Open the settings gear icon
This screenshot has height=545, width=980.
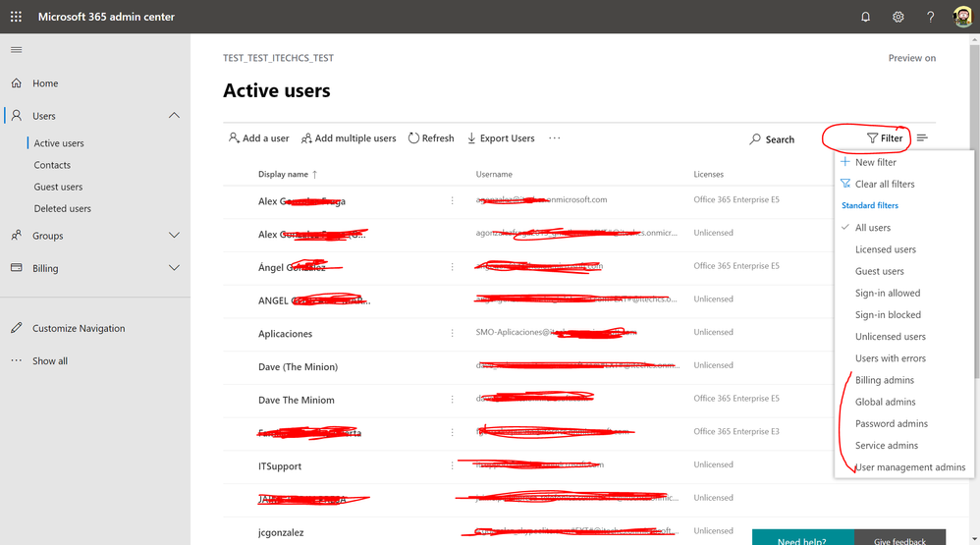coord(898,17)
